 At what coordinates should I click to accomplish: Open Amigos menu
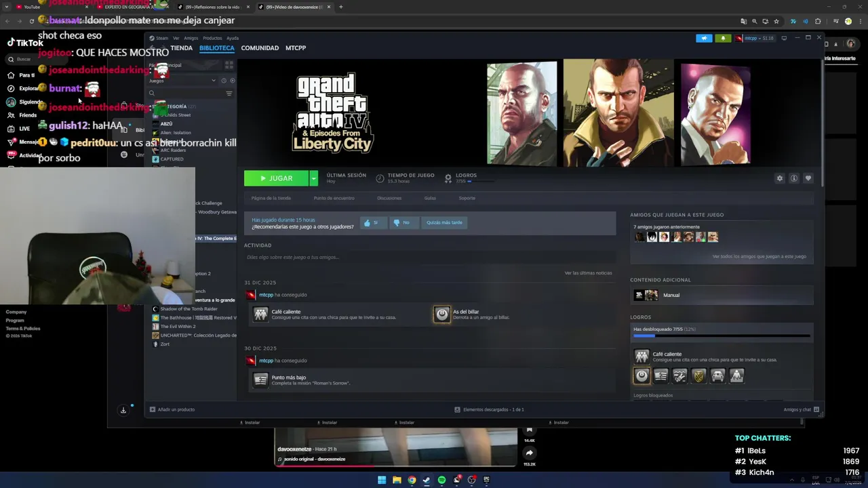click(x=191, y=38)
